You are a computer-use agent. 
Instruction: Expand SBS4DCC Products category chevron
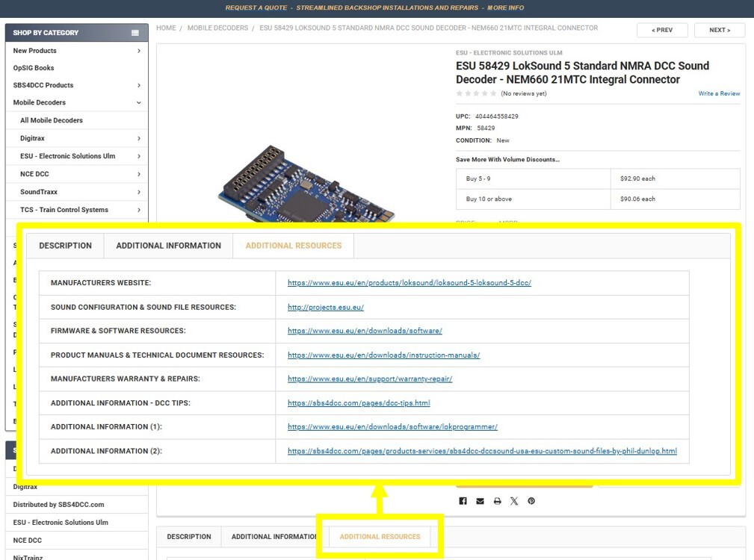click(139, 85)
